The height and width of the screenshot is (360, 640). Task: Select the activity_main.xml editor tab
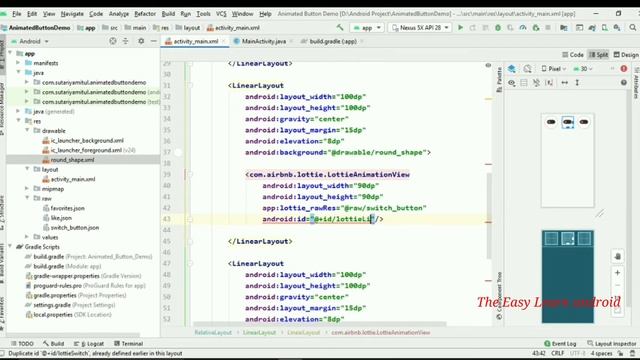coord(196,41)
